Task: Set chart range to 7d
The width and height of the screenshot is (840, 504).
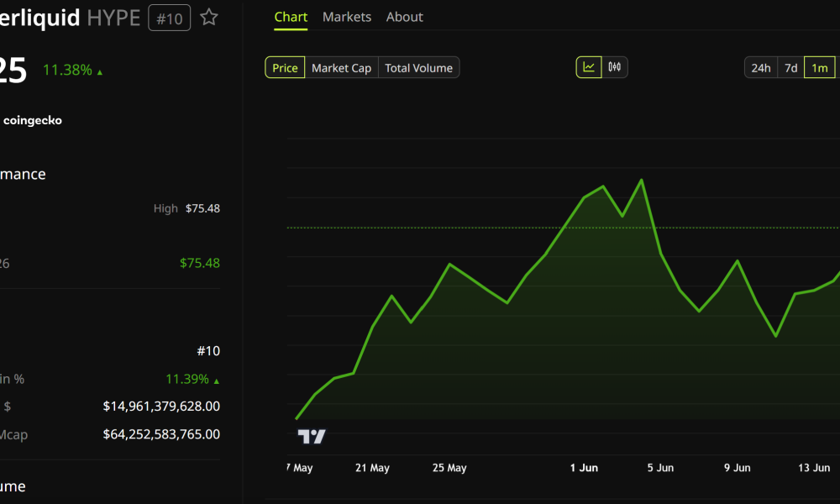Action: click(x=790, y=67)
